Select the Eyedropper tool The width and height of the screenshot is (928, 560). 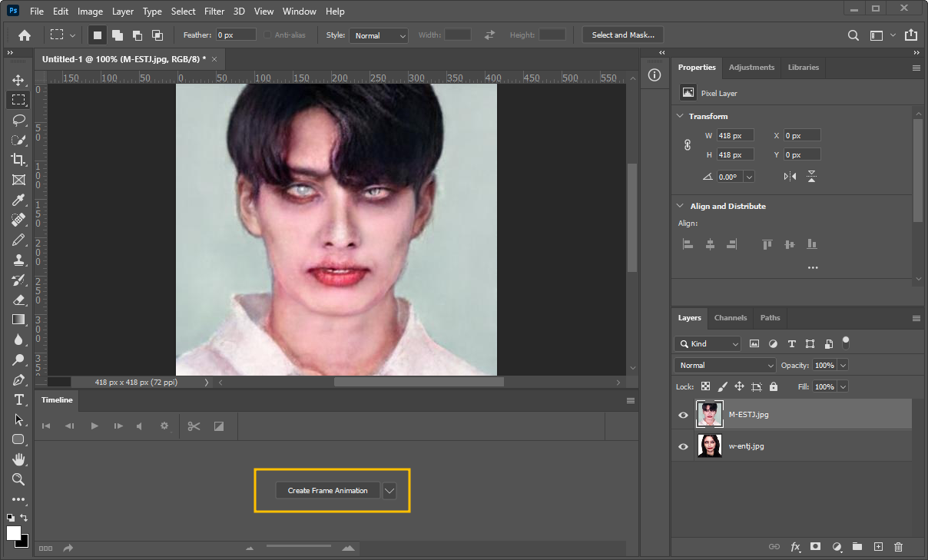18,200
